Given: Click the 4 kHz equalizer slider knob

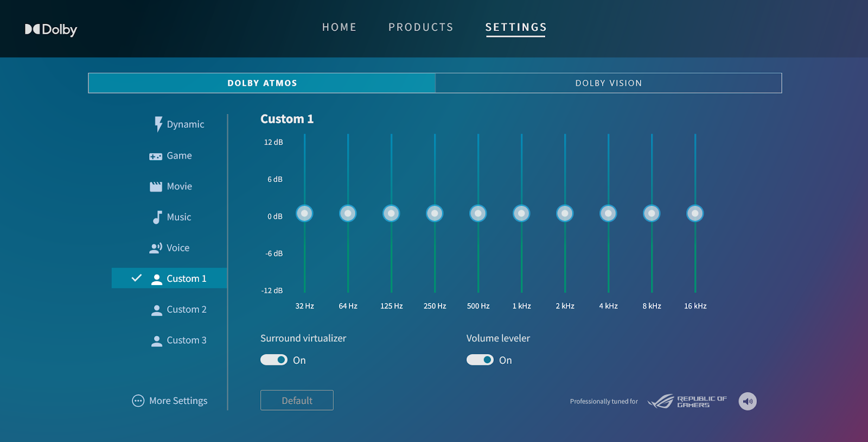Looking at the screenshot, I should coord(608,213).
